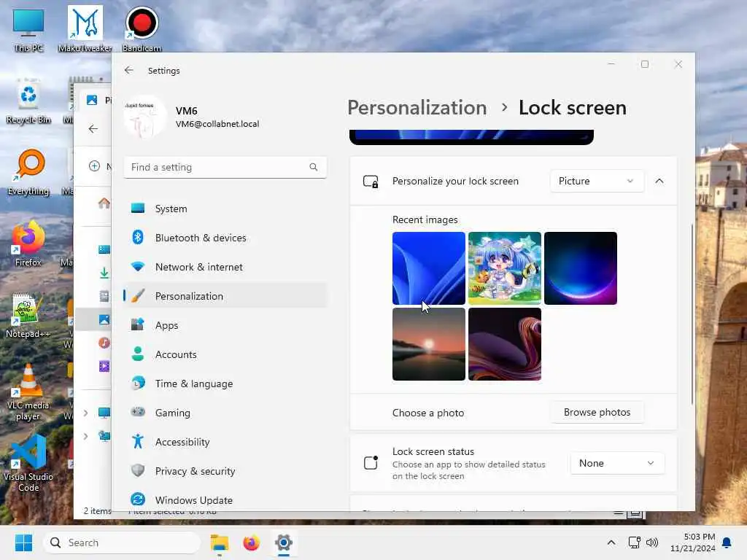Select Personalization in sidebar

point(225,296)
